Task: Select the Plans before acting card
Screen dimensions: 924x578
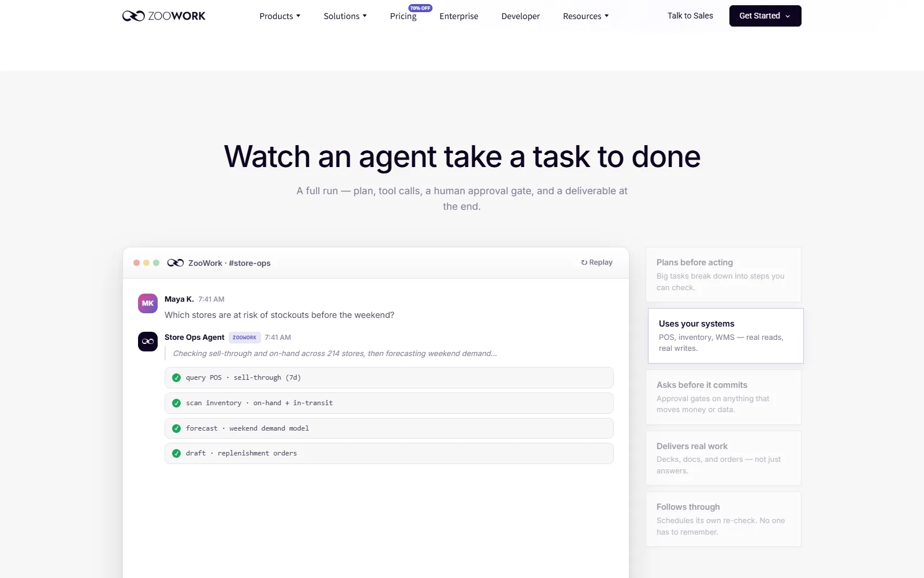Action: [724, 275]
